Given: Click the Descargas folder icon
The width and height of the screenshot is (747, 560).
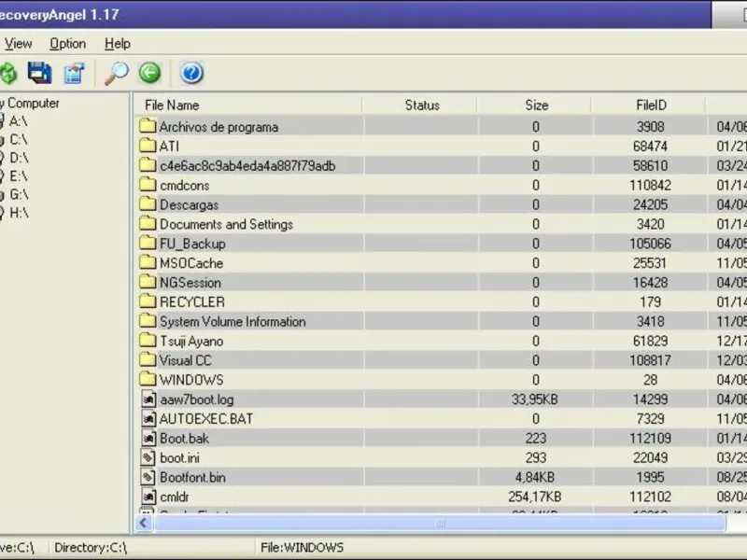Looking at the screenshot, I should click(x=148, y=203).
